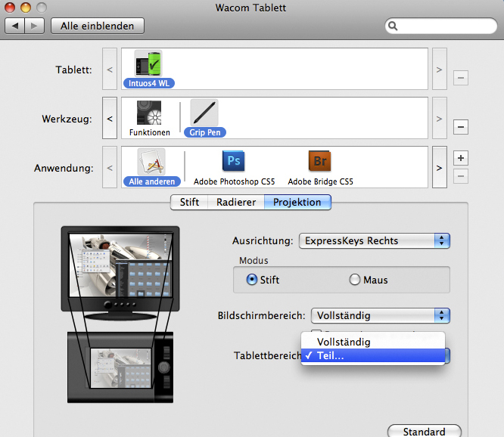Switch to the Stift tab
The width and height of the screenshot is (504, 437).
click(x=189, y=203)
